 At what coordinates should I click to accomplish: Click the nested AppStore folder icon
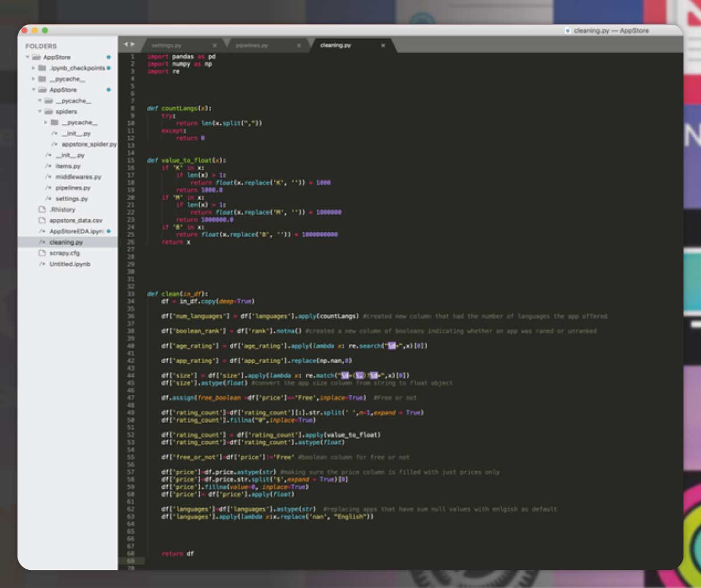(42, 90)
